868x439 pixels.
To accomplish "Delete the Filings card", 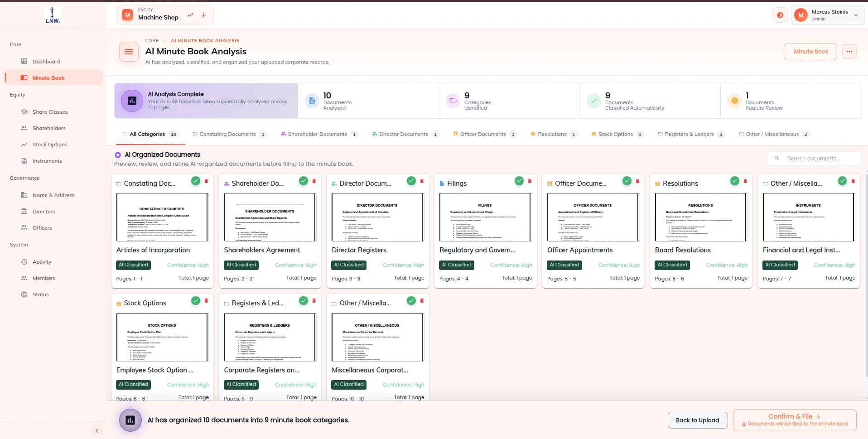I will click(530, 181).
